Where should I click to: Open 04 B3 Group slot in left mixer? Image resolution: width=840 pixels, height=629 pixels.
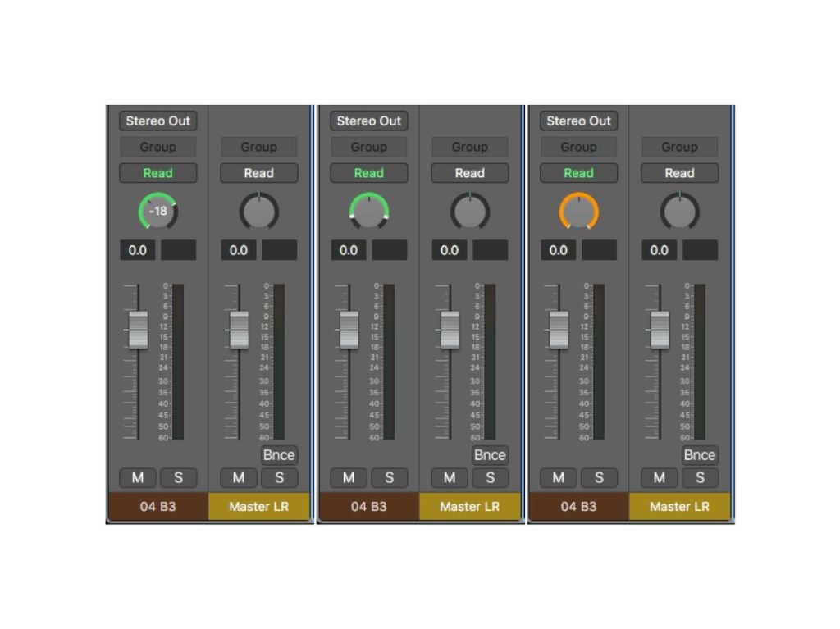[x=158, y=147]
